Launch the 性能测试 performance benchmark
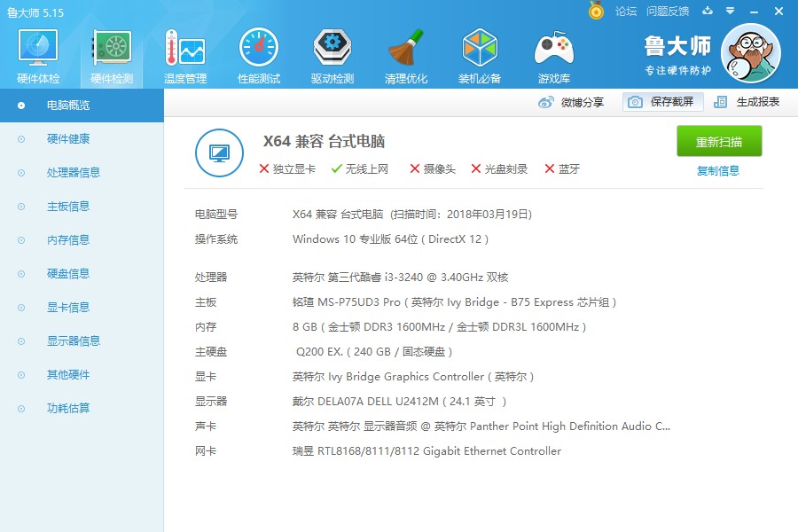 (x=258, y=53)
